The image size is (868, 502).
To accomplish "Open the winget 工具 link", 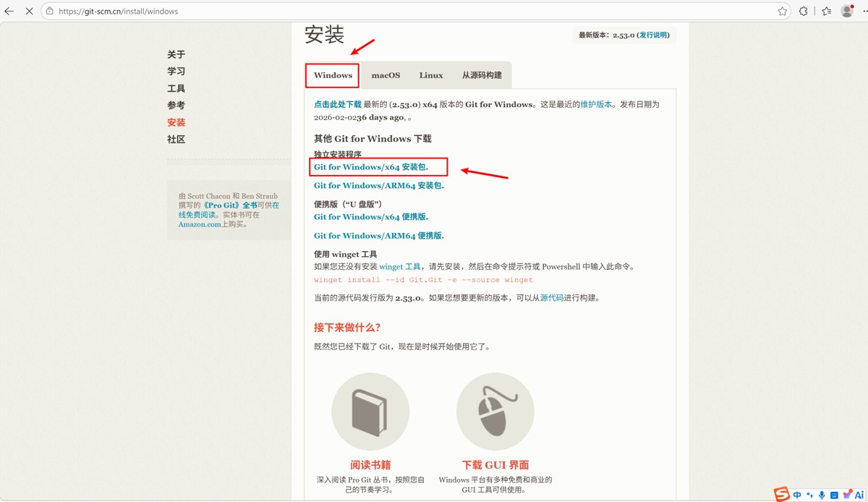I will [x=400, y=267].
